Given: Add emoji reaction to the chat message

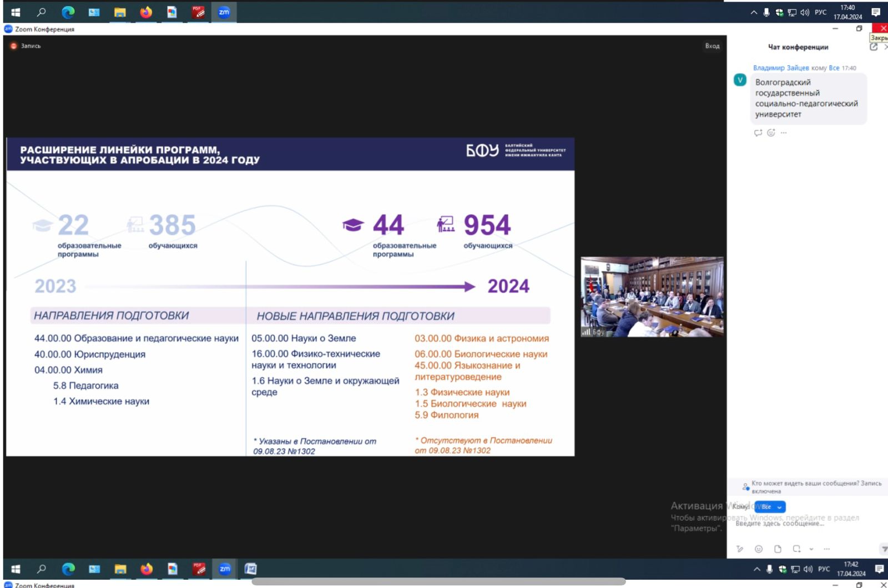Looking at the screenshot, I should [x=771, y=133].
